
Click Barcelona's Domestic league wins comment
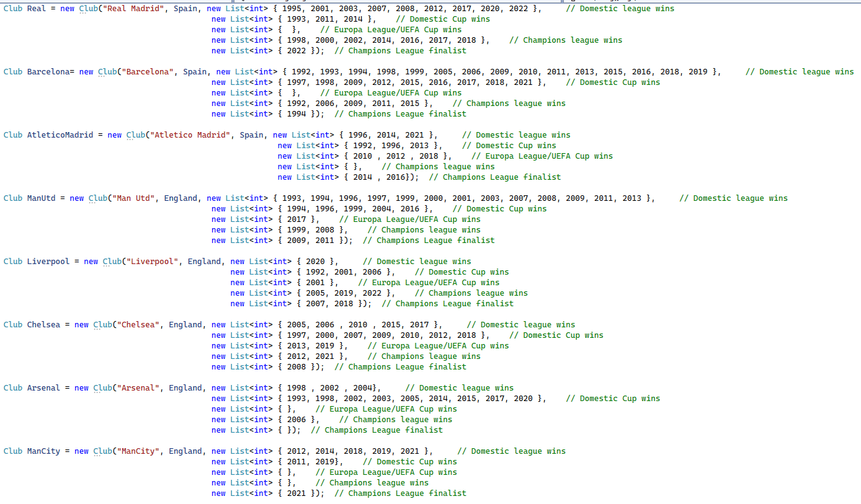click(x=799, y=72)
